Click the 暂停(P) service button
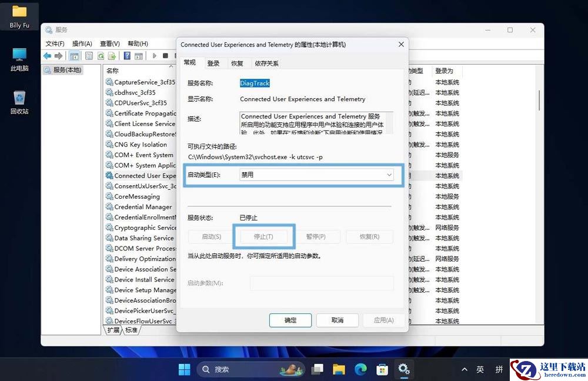The width and height of the screenshot is (588, 381). [316, 236]
